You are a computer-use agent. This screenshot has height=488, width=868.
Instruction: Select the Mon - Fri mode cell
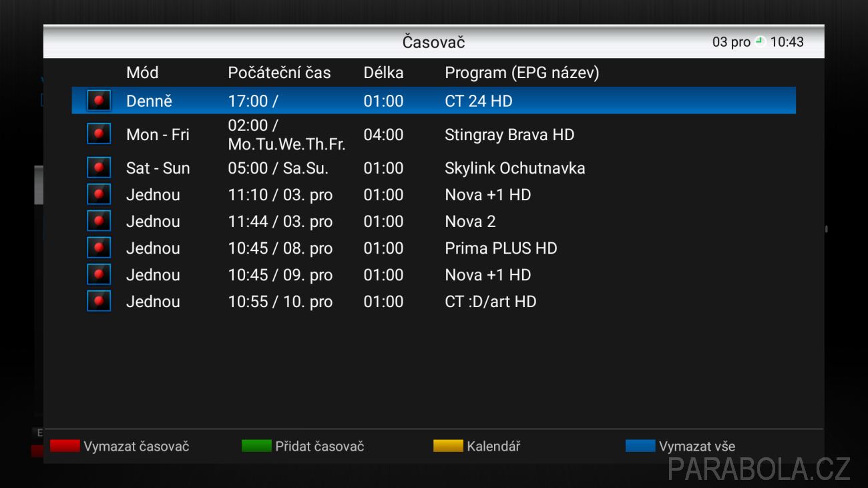[x=158, y=134]
